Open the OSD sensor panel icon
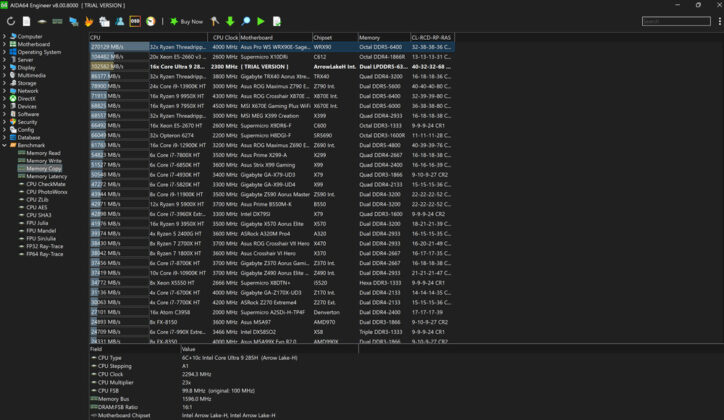 point(135,21)
